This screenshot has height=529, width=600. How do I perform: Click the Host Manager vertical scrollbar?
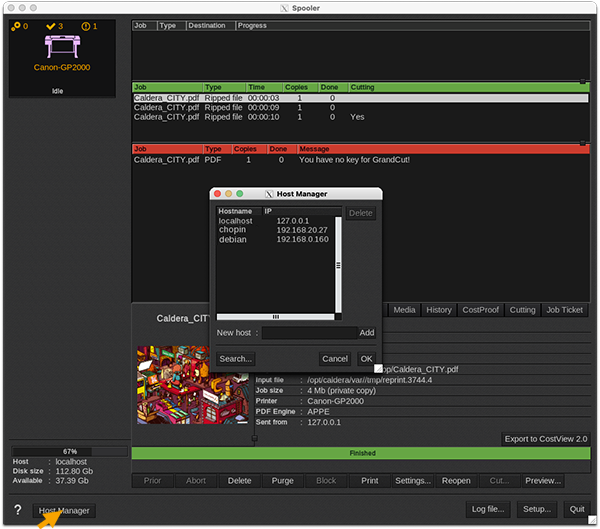click(x=337, y=265)
